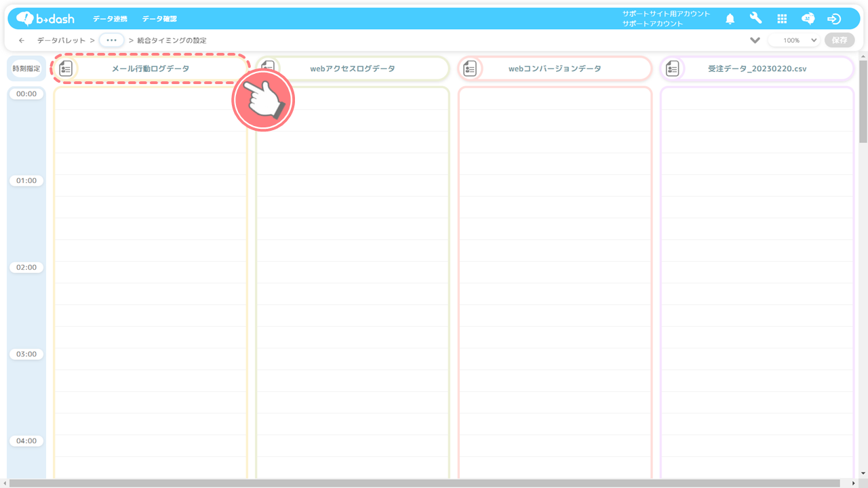The height and width of the screenshot is (488, 868).
Task: Open the データ連携 menu
Action: 110,19
